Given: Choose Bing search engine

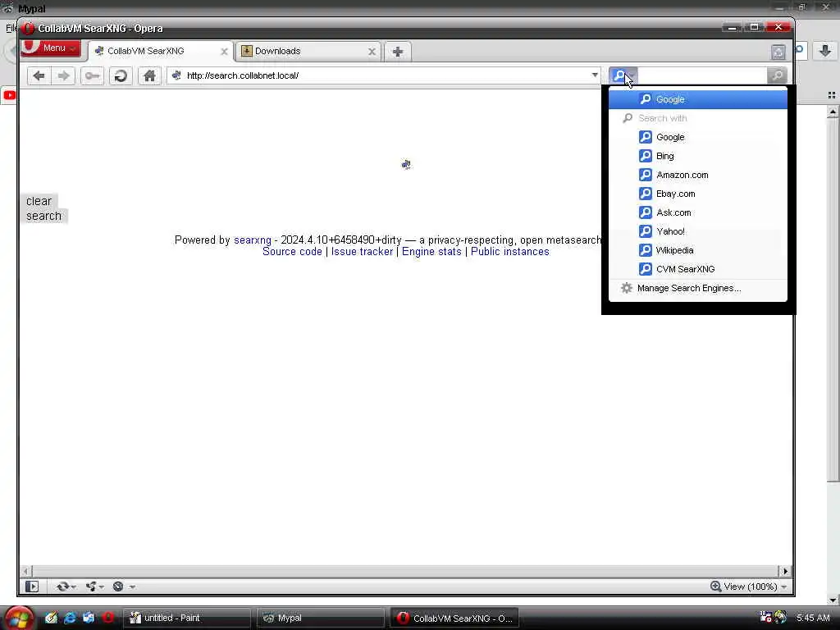Looking at the screenshot, I should click(698, 156).
